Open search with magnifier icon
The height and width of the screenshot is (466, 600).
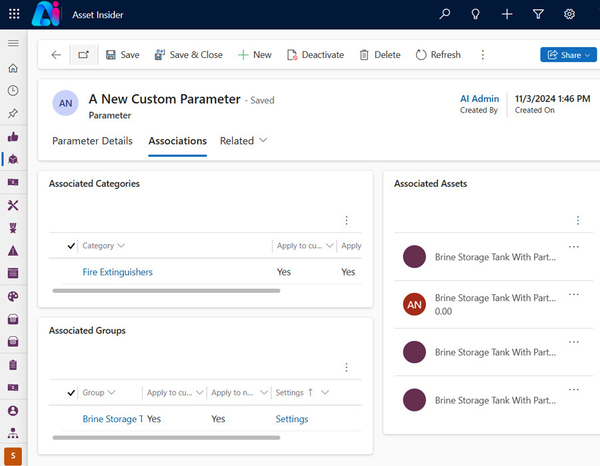pos(445,14)
